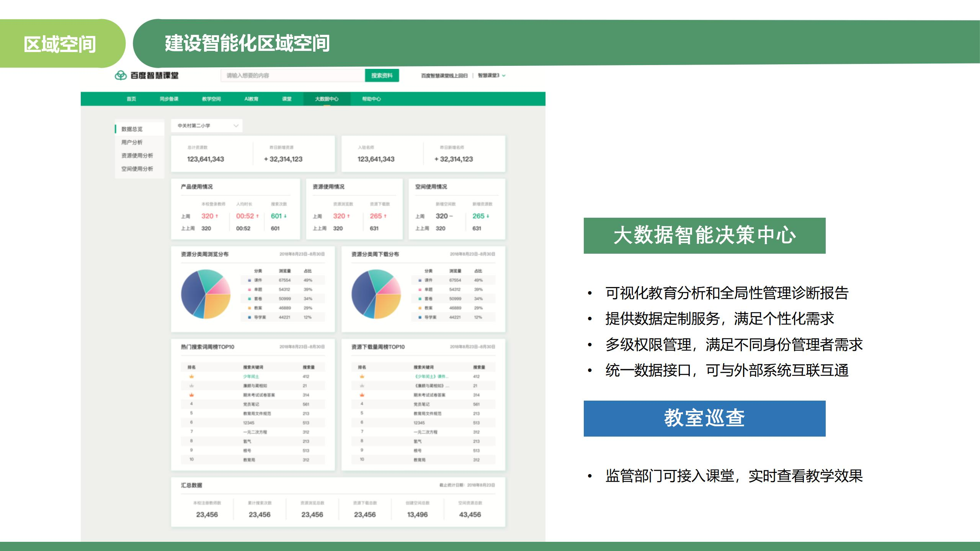
Task: Click the 空间使用情况 card title
Action: (431, 187)
